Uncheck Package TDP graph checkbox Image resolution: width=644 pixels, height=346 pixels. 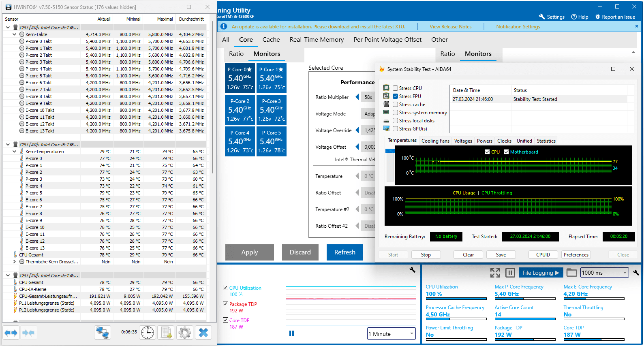point(225,303)
